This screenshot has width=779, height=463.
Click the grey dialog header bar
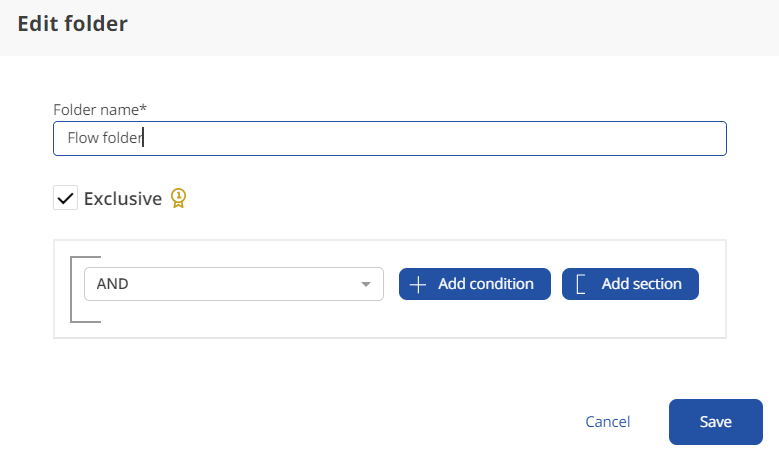pyautogui.click(x=450, y=25)
